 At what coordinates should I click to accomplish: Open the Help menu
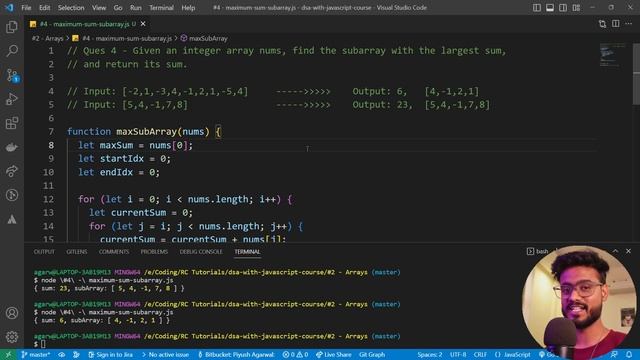188,8
